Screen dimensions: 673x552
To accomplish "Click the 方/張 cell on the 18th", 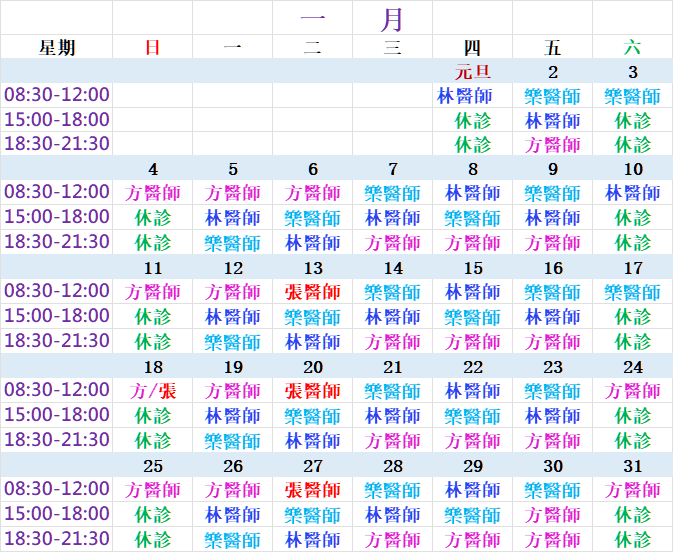I will click(153, 391).
